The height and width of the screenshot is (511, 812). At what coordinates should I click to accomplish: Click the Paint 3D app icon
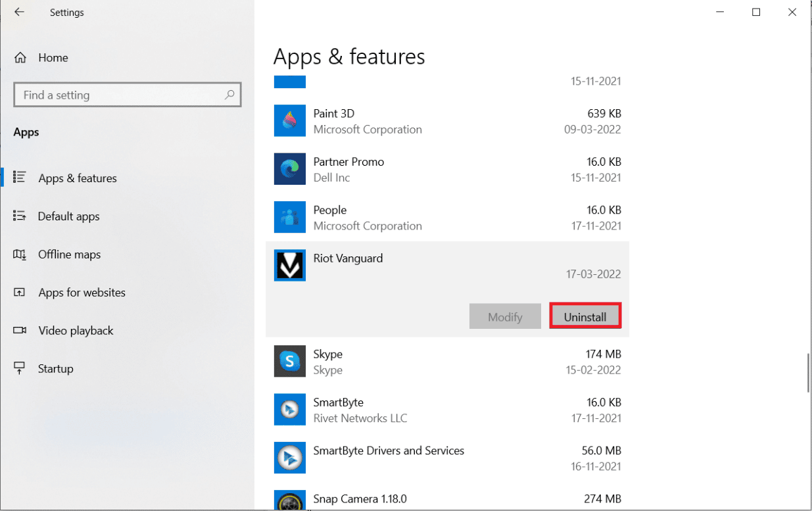pyautogui.click(x=290, y=121)
